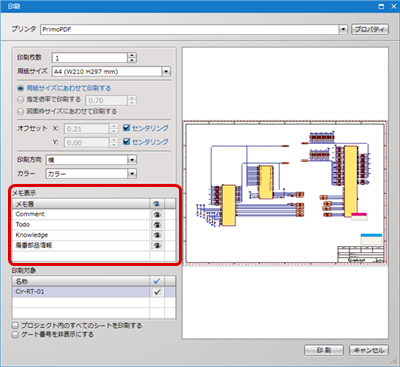Toggle visibility of the Todo memo layer
The height and width of the screenshot is (367, 400).
tap(157, 225)
